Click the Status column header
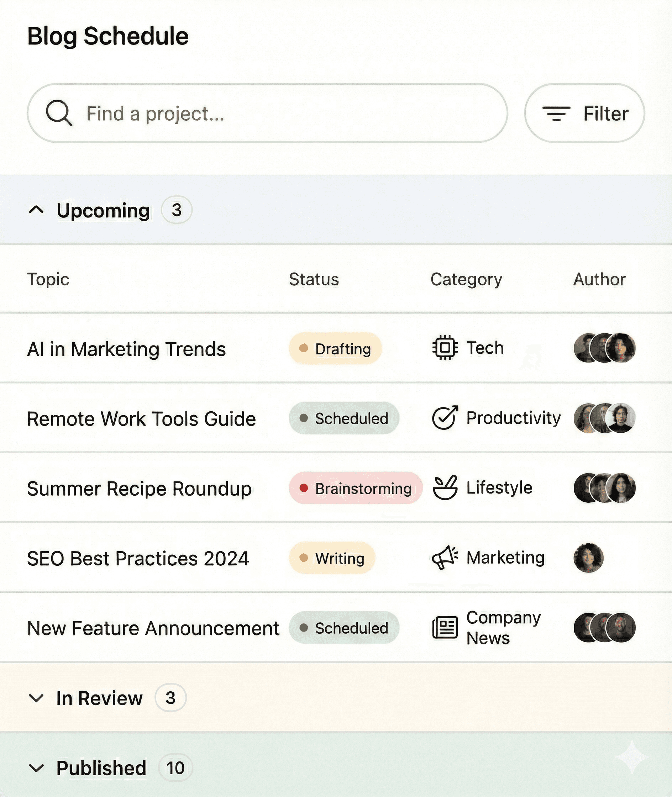672x797 pixels. click(313, 279)
